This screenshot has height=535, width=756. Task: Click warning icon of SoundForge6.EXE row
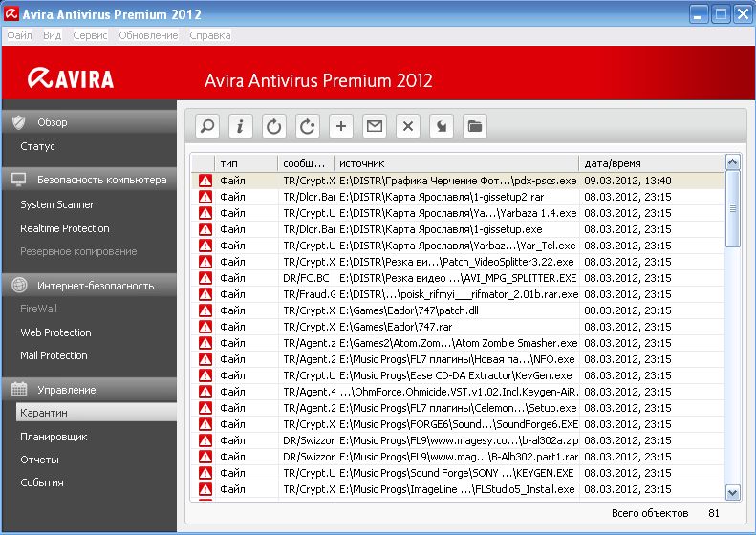point(205,424)
